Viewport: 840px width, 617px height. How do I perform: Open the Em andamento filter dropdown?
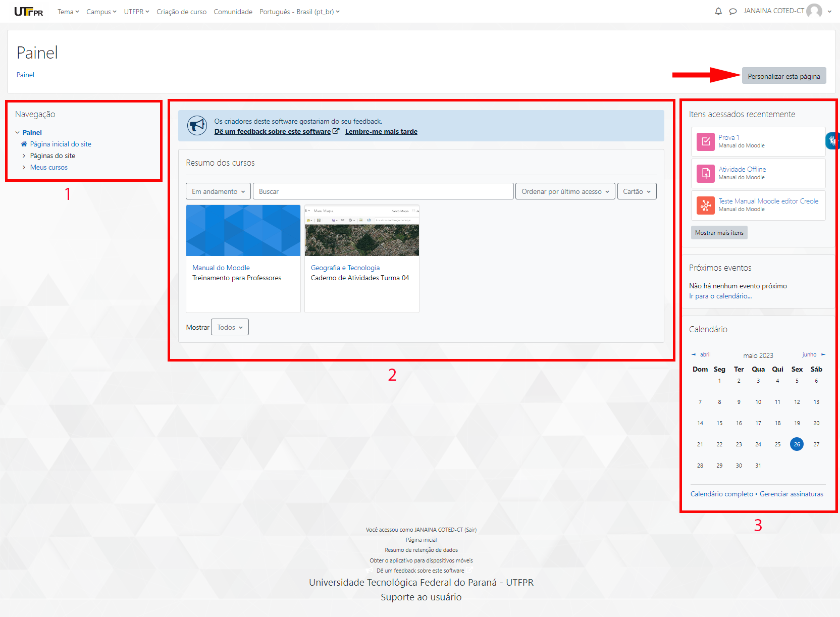pos(218,191)
